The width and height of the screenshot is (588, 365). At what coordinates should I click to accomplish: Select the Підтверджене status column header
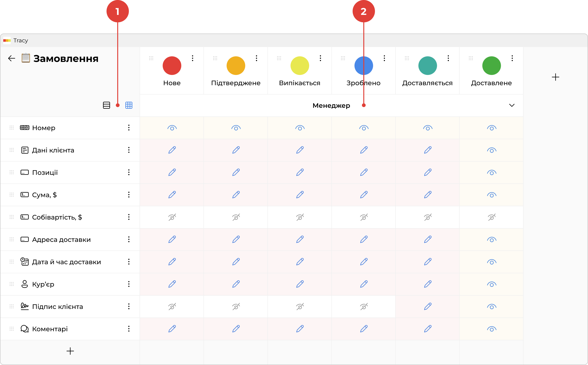(x=236, y=83)
